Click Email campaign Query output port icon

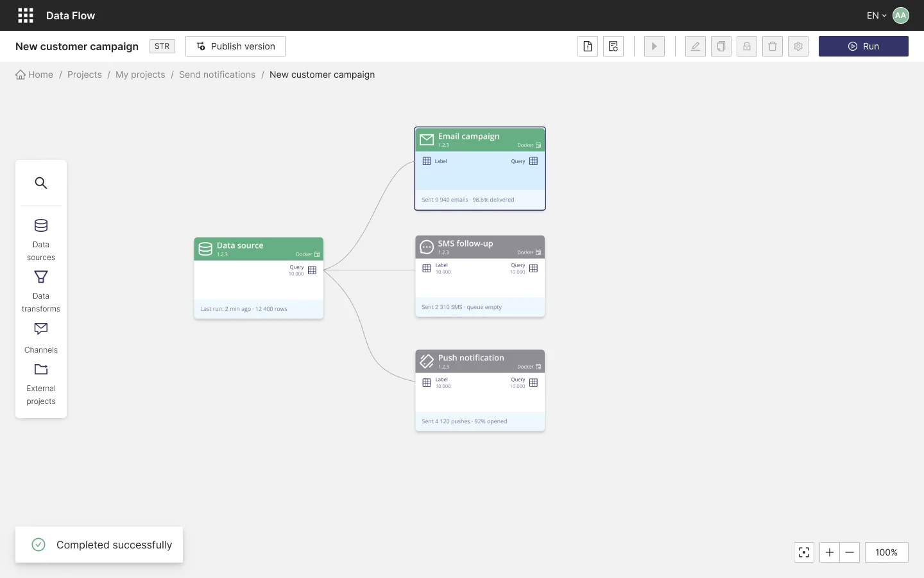[x=533, y=161]
